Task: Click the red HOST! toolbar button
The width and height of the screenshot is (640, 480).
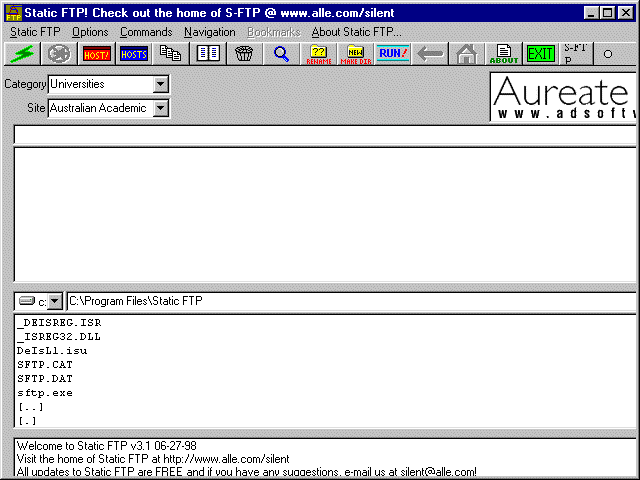Action: tap(97, 54)
